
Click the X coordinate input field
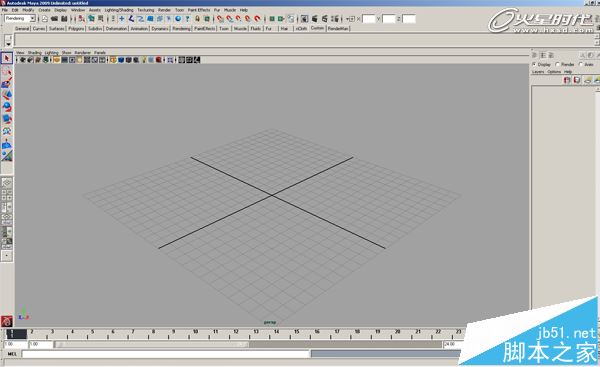pyautogui.click(x=368, y=18)
